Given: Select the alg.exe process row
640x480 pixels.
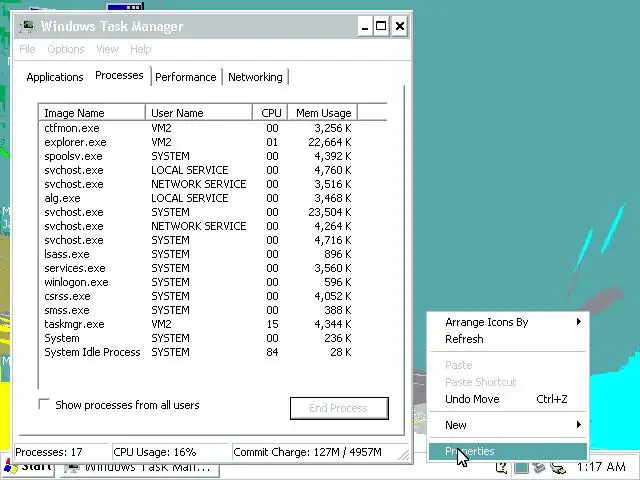Looking at the screenshot, I should coord(198,198).
